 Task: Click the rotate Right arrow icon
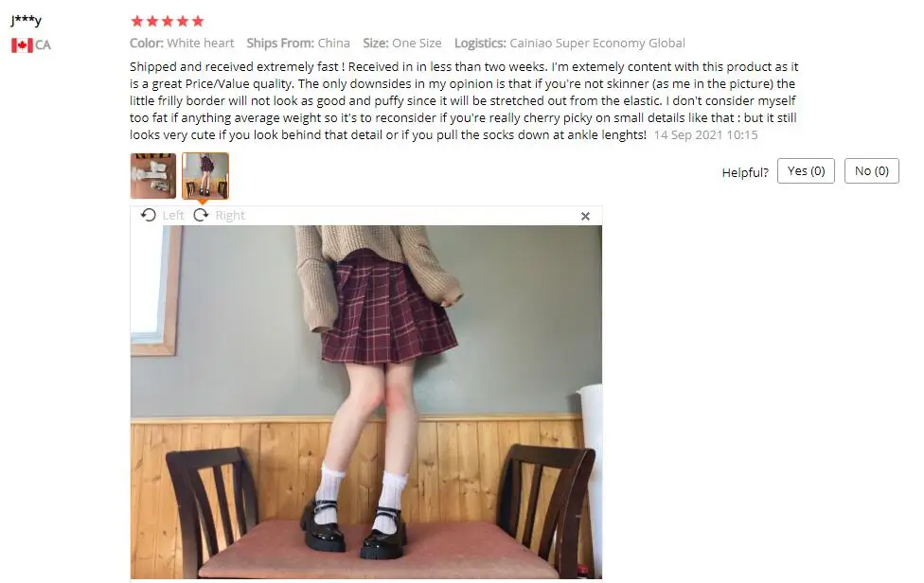pos(201,215)
